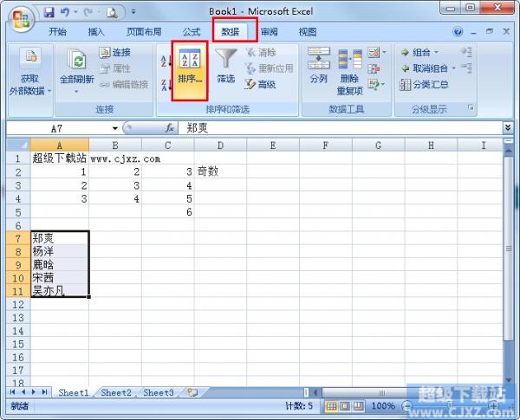Viewport: 520px width, 420px height.
Task: Open 获取外部数据 dropdown
Action: [x=30, y=72]
